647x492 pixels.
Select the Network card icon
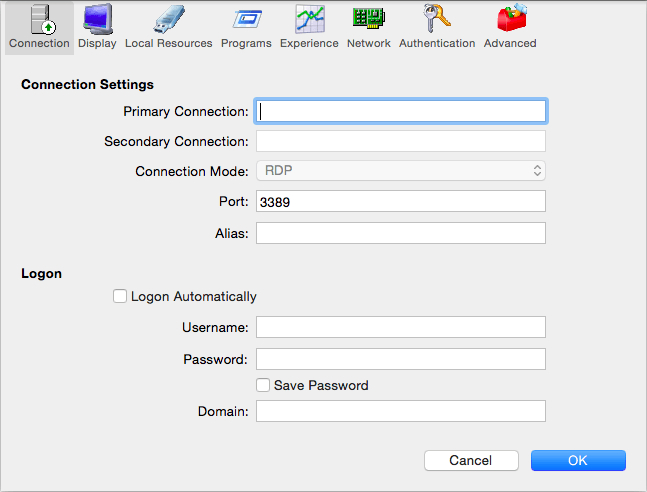[x=368, y=19]
